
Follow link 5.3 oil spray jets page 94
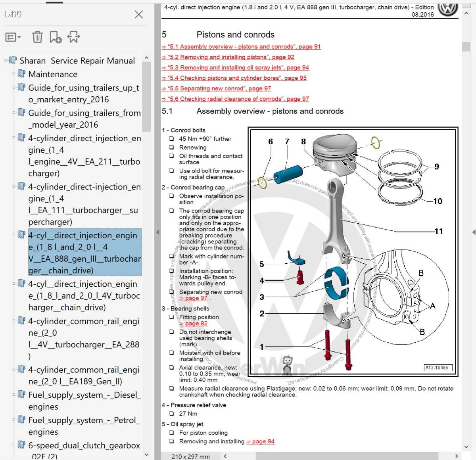click(235, 67)
